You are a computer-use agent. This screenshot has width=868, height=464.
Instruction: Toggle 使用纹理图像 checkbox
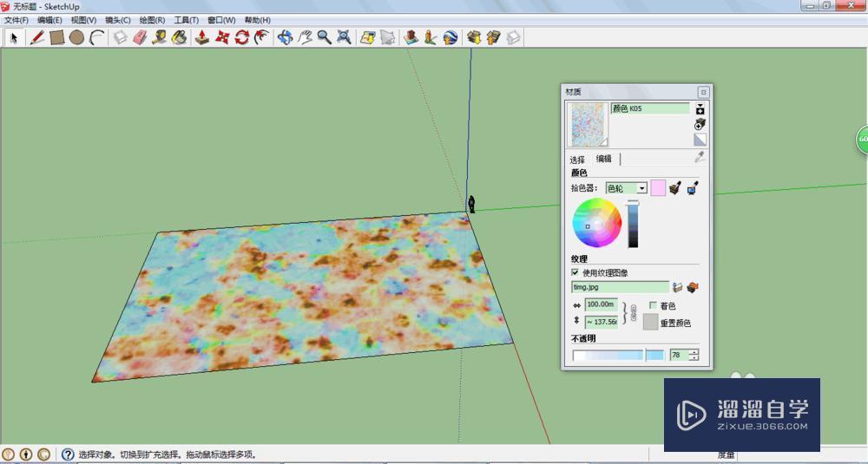tap(575, 272)
